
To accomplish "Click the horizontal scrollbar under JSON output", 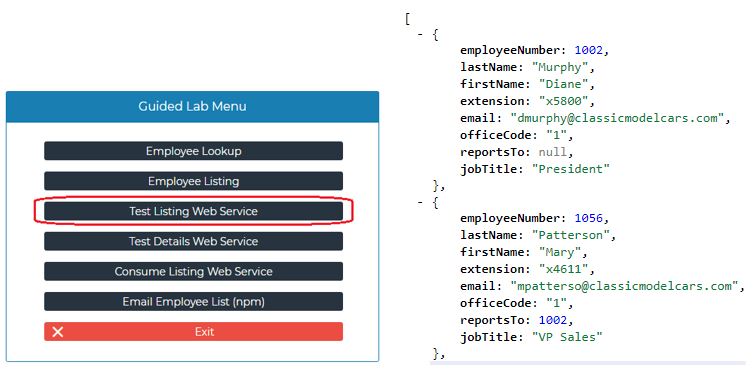I will (x=588, y=363).
